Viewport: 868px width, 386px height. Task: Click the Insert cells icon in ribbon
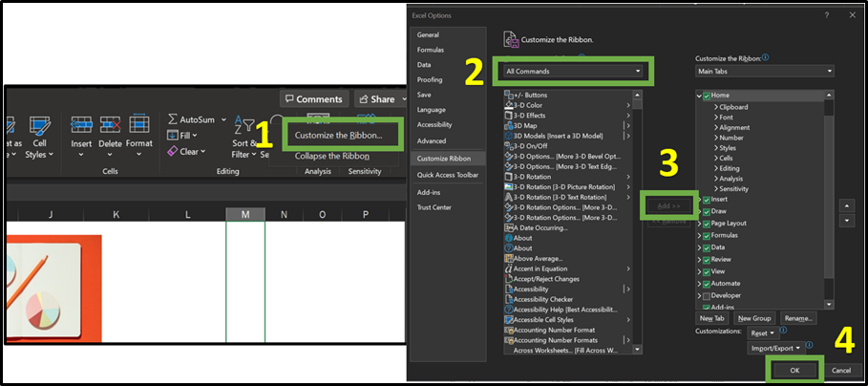coord(81,125)
